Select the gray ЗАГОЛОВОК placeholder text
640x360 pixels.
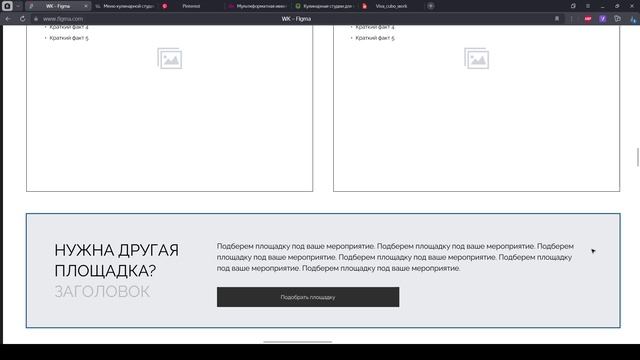(x=102, y=291)
